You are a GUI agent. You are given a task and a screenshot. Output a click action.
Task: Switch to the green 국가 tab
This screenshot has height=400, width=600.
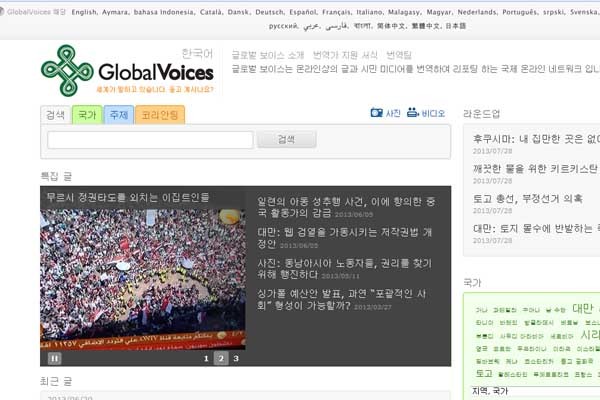click(x=87, y=115)
